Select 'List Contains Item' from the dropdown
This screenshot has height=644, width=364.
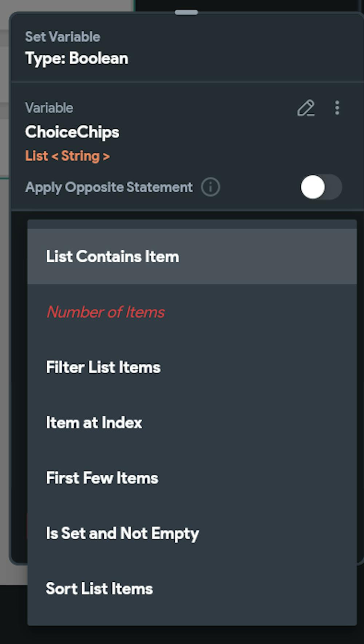tap(112, 257)
